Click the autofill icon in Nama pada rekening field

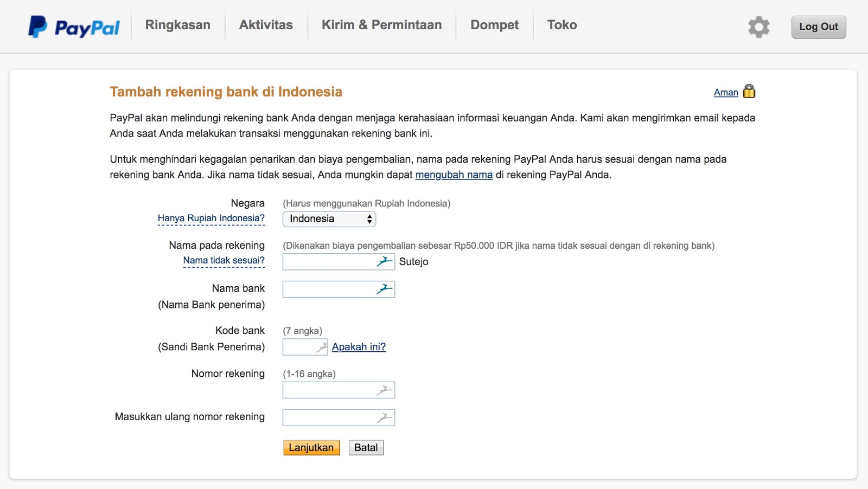[384, 261]
